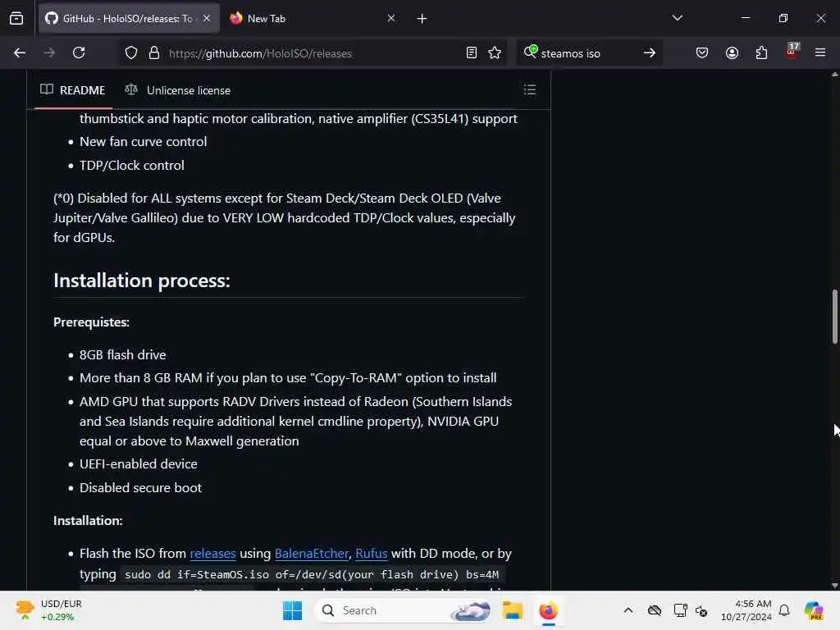Expand the list all tabs chevron
Image resolution: width=840 pixels, height=630 pixels.
click(677, 19)
